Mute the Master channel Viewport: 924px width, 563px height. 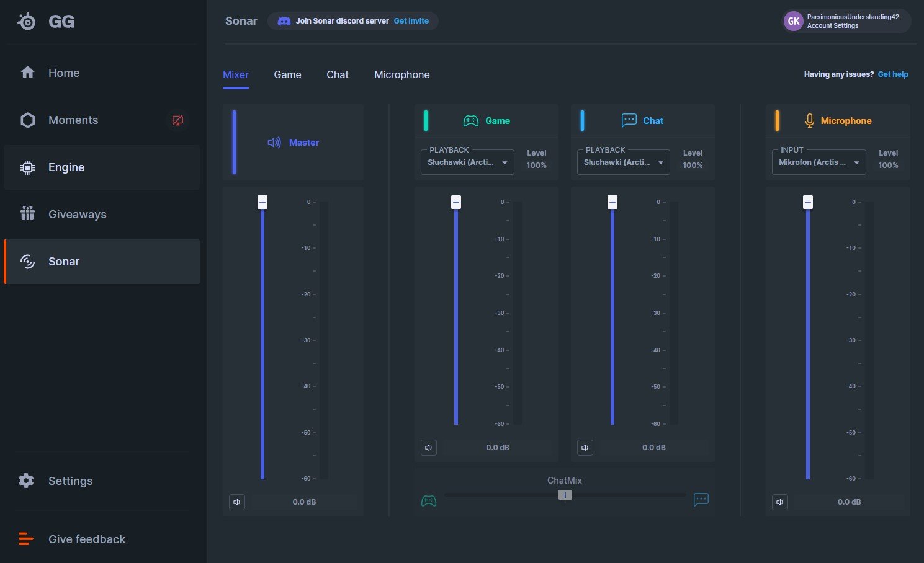point(237,502)
